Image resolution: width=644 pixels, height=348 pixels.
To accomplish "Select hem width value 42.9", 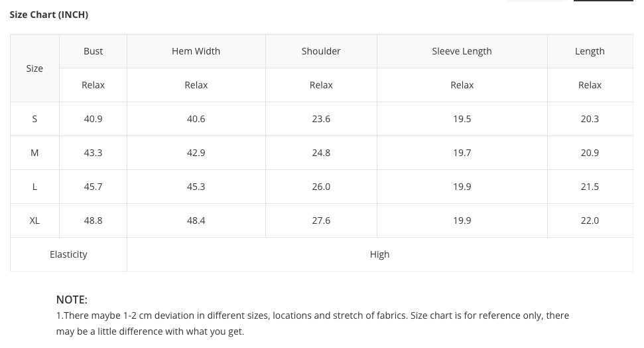I will (x=196, y=153).
